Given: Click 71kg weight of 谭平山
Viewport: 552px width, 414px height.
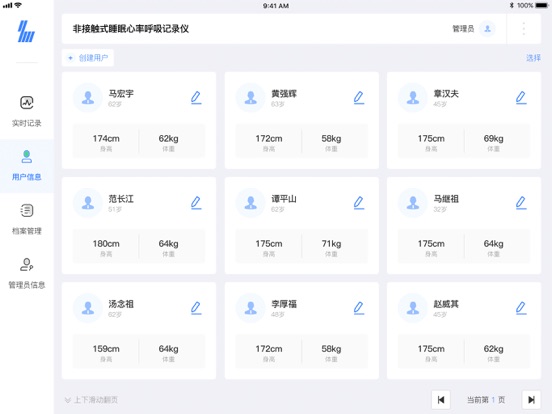Looking at the screenshot, I should (x=331, y=244).
